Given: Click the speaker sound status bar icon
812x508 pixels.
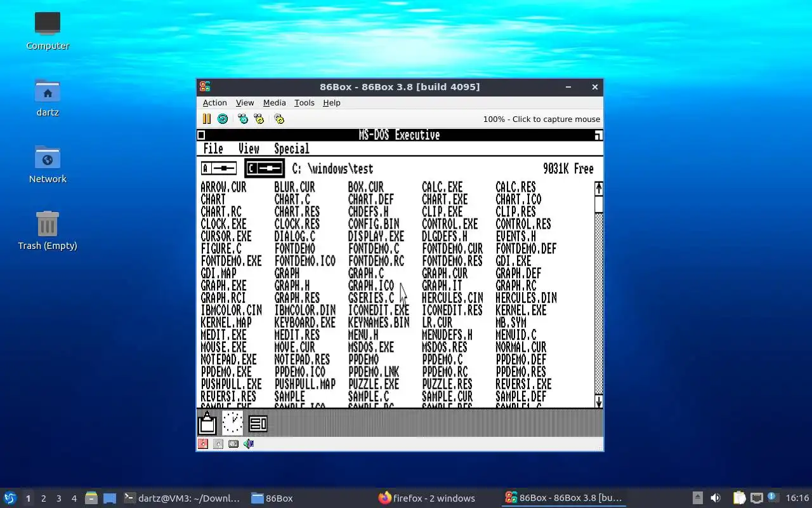Looking at the screenshot, I should coord(249,444).
